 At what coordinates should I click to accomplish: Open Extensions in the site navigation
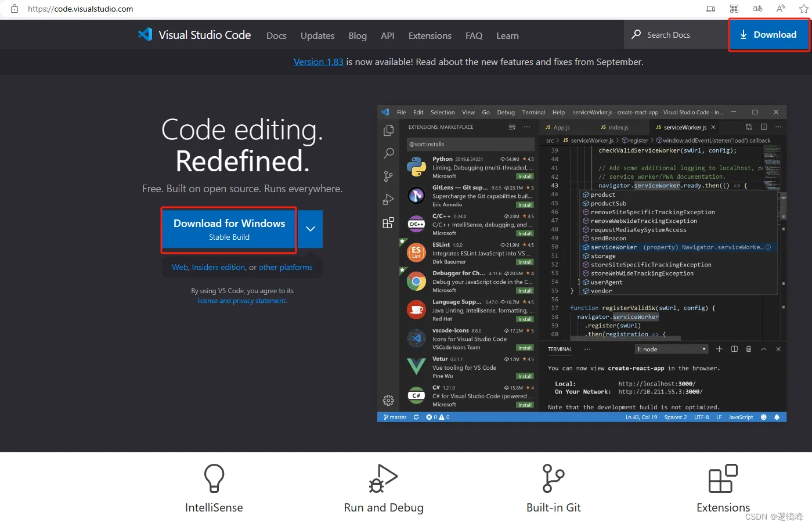coord(430,35)
